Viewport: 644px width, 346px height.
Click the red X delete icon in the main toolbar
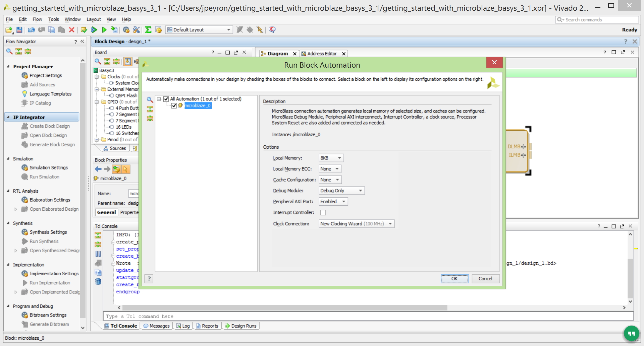click(71, 30)
